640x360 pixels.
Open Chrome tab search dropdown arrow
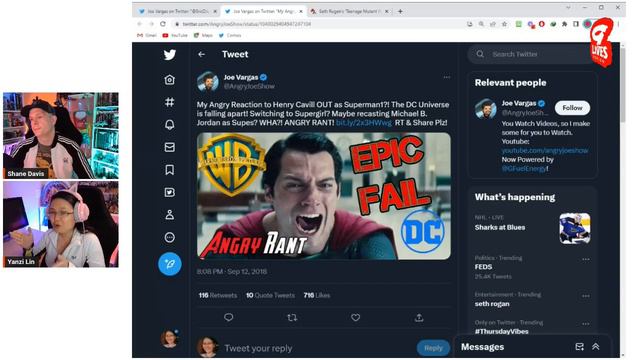[568, 7]
